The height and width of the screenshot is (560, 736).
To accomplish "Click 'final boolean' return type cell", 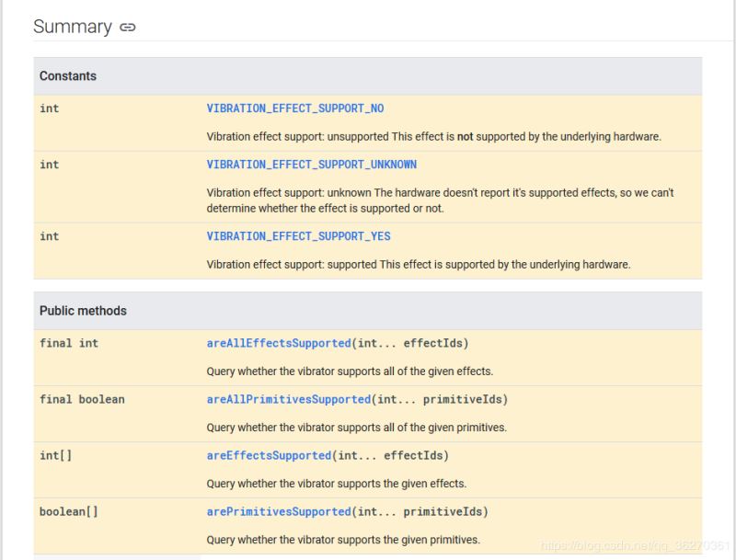I will 82,399.
